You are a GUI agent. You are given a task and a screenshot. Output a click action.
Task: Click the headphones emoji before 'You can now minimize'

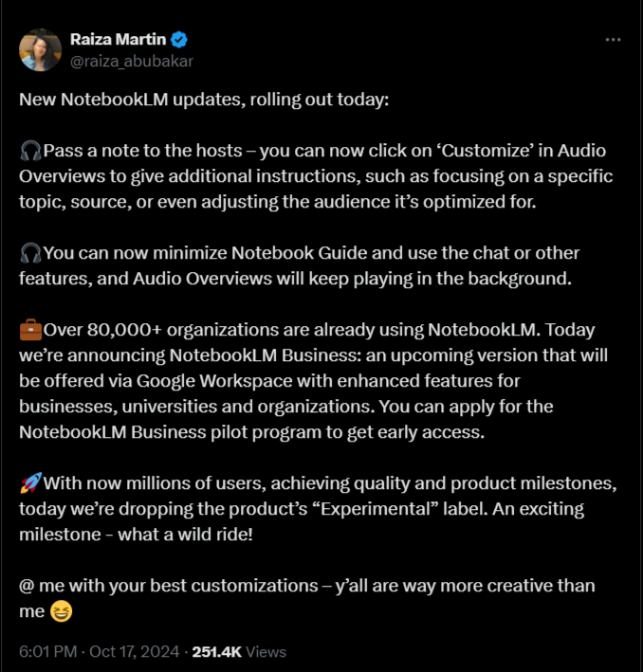pyautogui.click(x=30, y=253)
